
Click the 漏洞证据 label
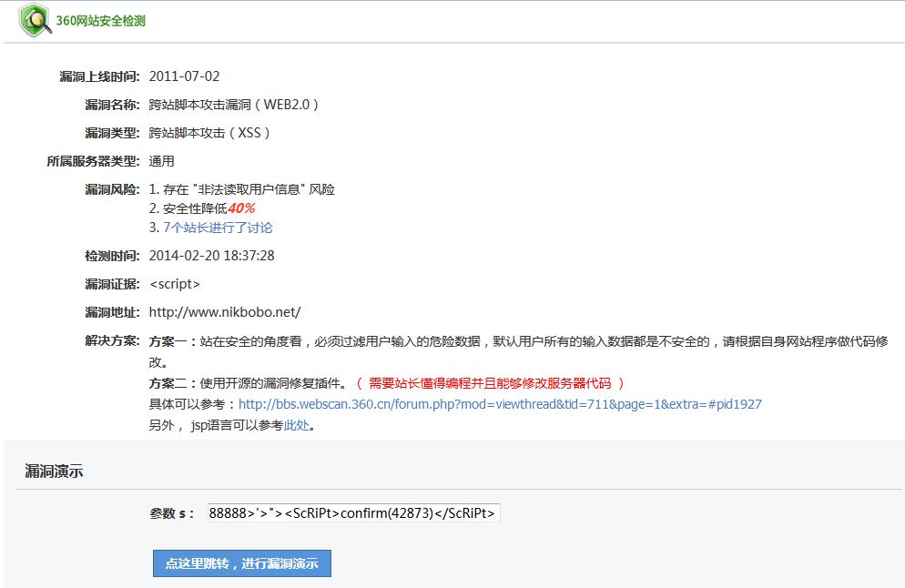[x=112, y=284]
